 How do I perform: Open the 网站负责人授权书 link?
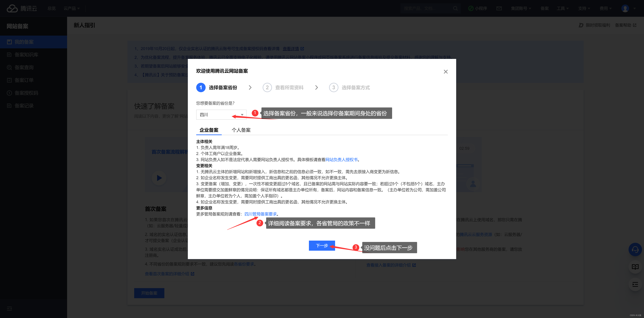341,160
